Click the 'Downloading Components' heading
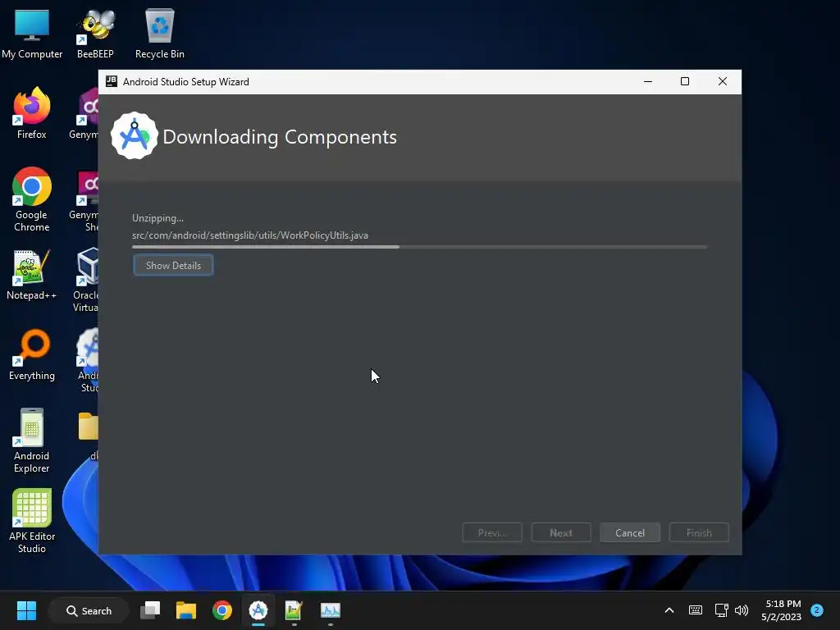 (280, 137)
